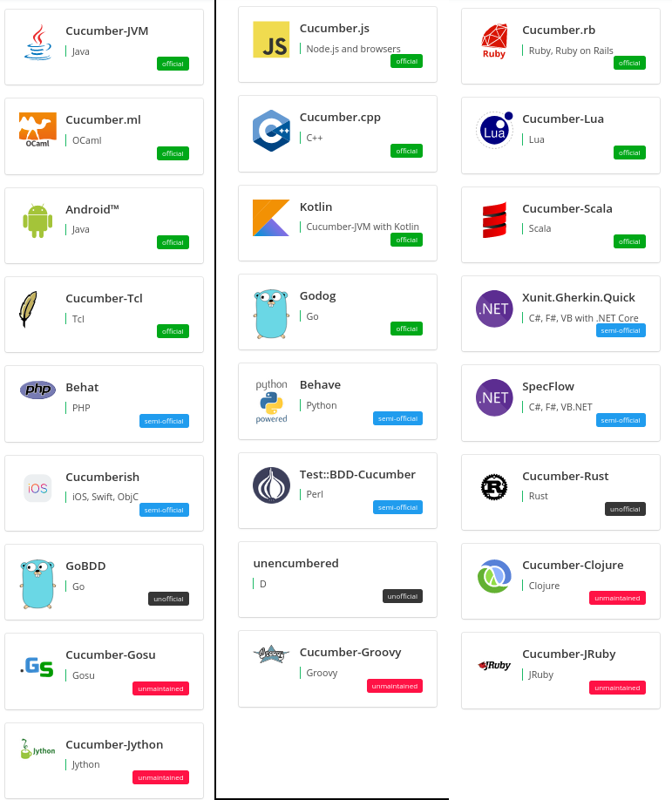Viewport: 672px width, 800px height.
Task: Click the Java logo on Cucumber-JVM card
Action: [37, 43]
